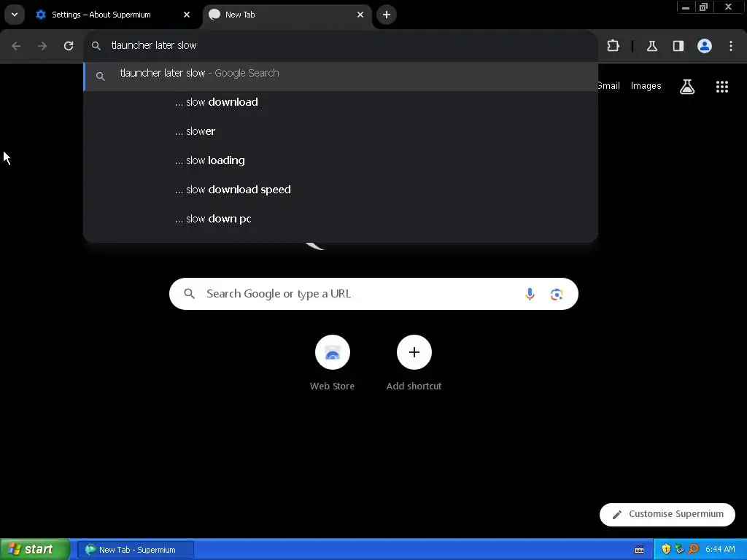
Task: Click the Add shortcut button
Action: click(414, 363)
